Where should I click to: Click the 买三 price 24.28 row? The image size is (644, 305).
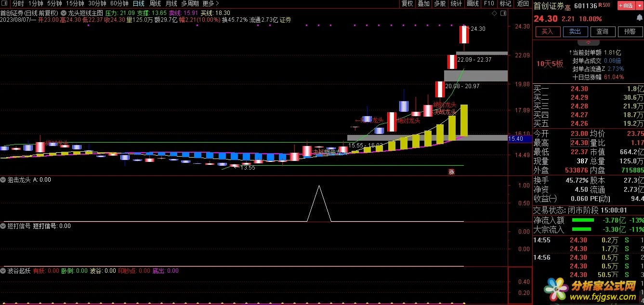point(589,106)
